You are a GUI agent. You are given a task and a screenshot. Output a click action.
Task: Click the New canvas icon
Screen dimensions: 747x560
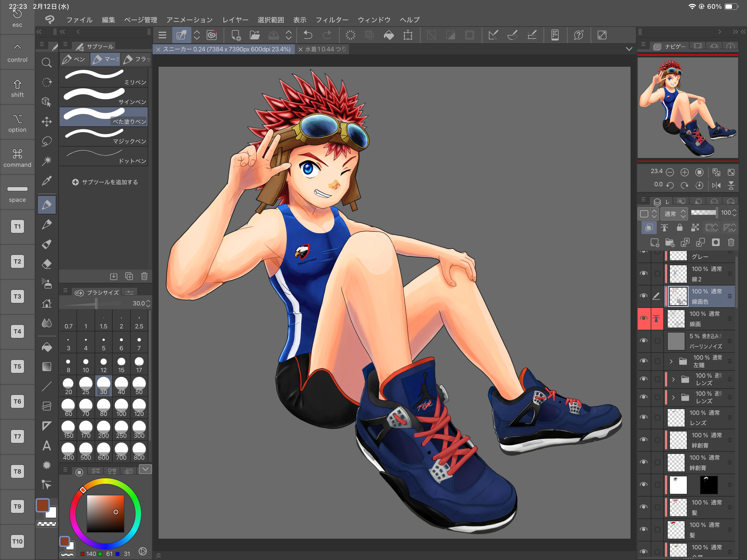click(x=236, y=35)
